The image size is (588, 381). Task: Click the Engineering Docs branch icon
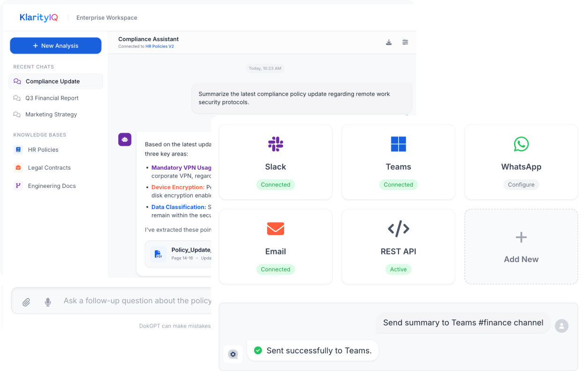pyautogui.click(x=18, y=186)
